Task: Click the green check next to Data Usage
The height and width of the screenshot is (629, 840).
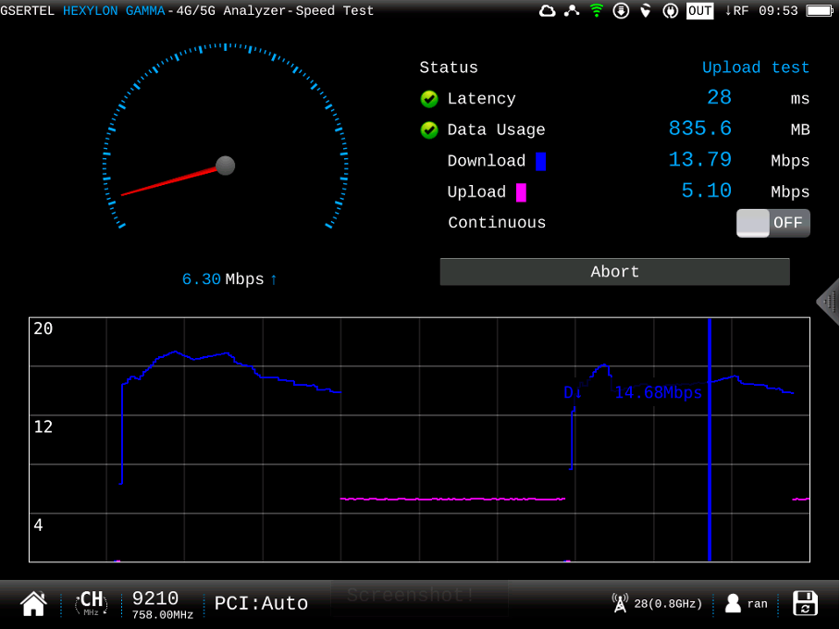Action: [x=429, y=130]
